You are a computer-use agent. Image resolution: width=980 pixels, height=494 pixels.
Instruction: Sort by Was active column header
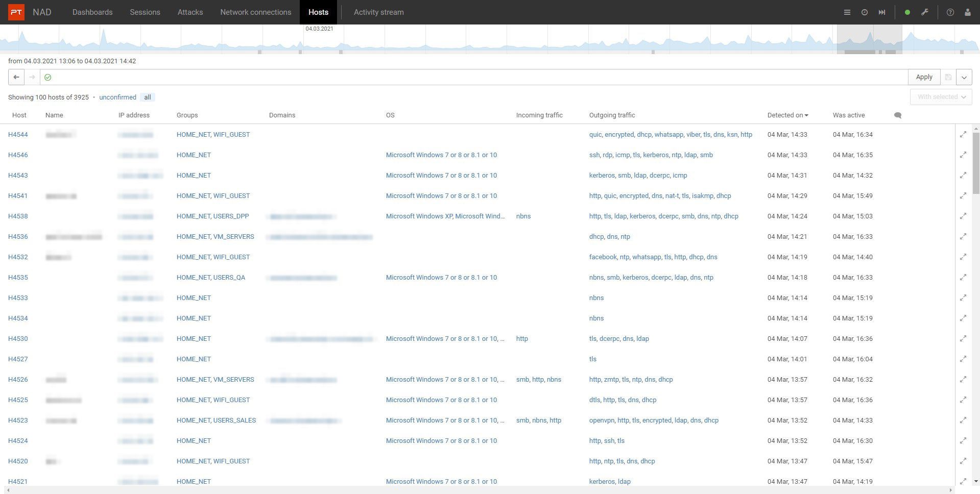[x=849, y=115]
